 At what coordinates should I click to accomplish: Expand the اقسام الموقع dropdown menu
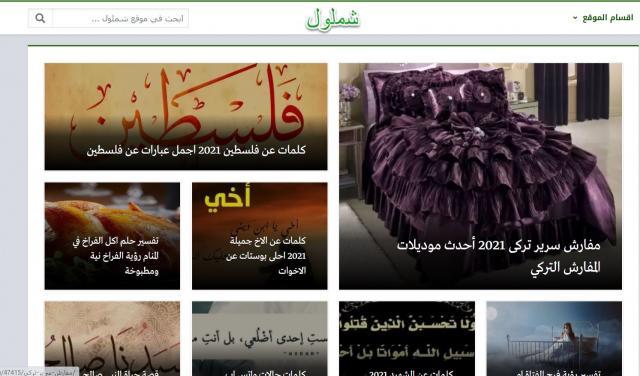603,18
